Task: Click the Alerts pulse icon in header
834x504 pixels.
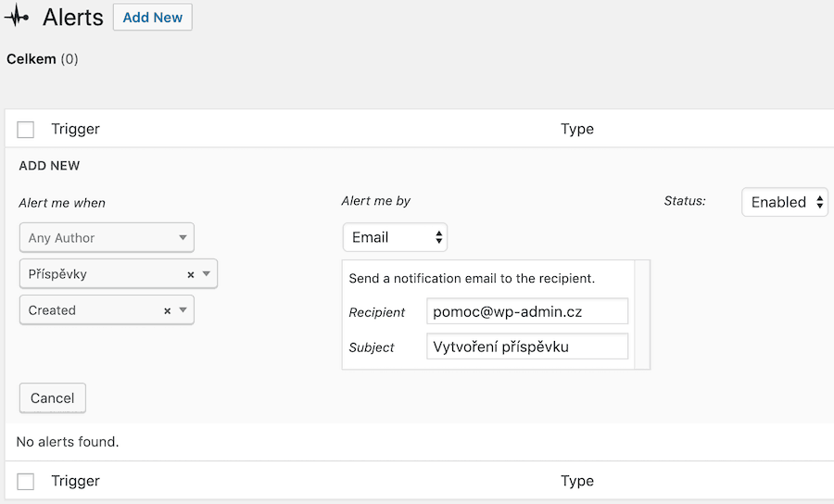Action: [17, 17]
